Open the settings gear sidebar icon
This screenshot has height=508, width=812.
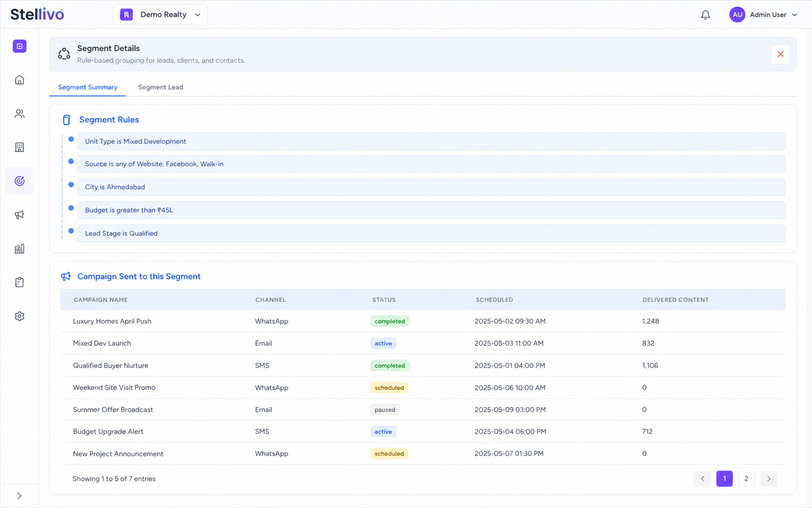19,316
